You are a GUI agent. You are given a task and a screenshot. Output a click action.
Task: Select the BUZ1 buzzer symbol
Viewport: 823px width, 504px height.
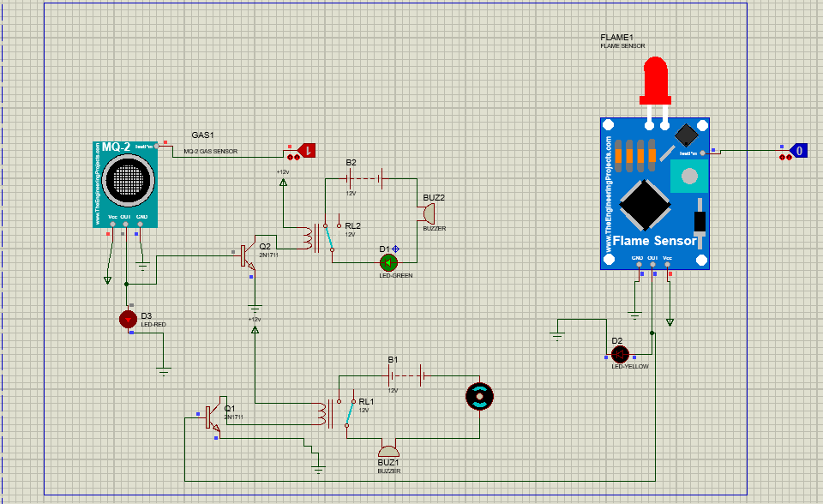(389, 452)
